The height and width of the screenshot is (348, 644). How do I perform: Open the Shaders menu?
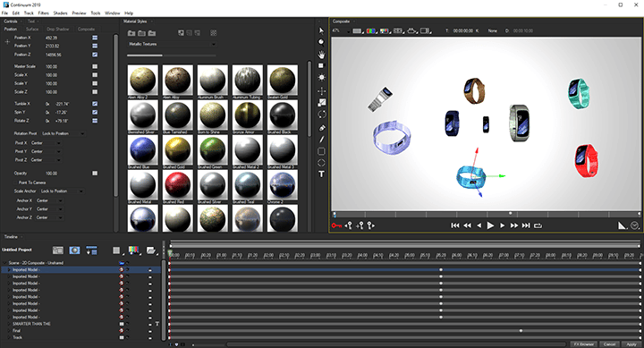[x=61, y=13]
